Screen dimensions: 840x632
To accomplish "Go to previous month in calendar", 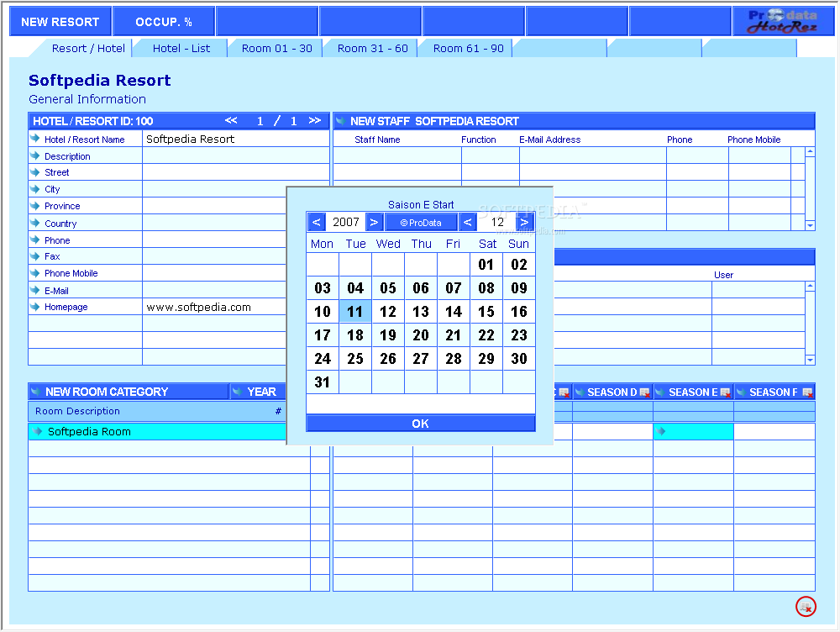I will pos(467,222).
